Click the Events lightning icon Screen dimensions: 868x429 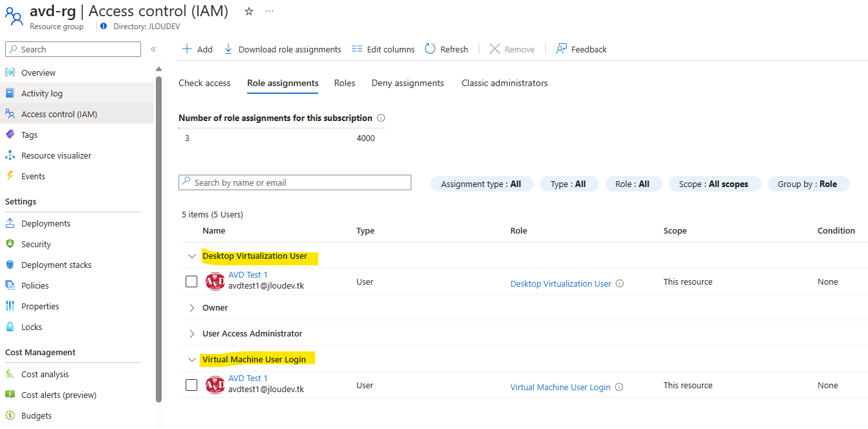click(10, 176)
